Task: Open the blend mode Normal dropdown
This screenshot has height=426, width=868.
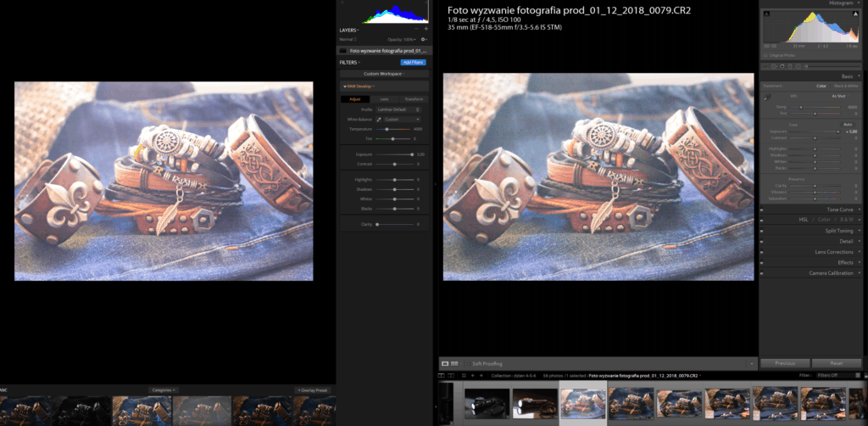Action: tap(348, 39)
